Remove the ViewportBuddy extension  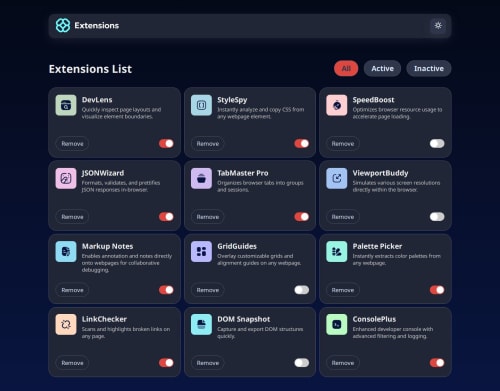click(x=343, y=217)
